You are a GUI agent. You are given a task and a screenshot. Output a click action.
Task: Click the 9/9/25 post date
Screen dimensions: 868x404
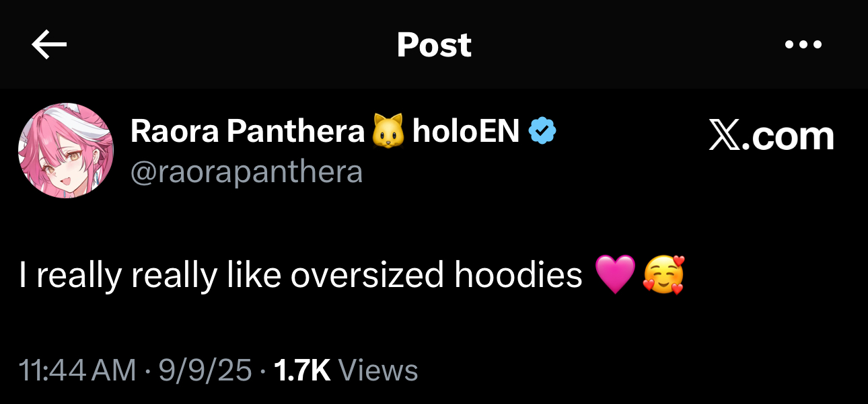pyautogui.click(x=205, y=370)
